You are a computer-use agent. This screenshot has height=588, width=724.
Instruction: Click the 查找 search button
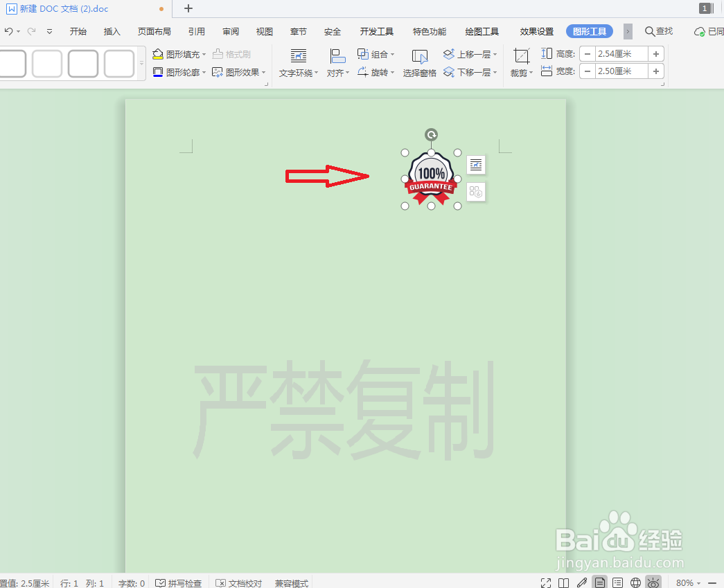(659, 31)
